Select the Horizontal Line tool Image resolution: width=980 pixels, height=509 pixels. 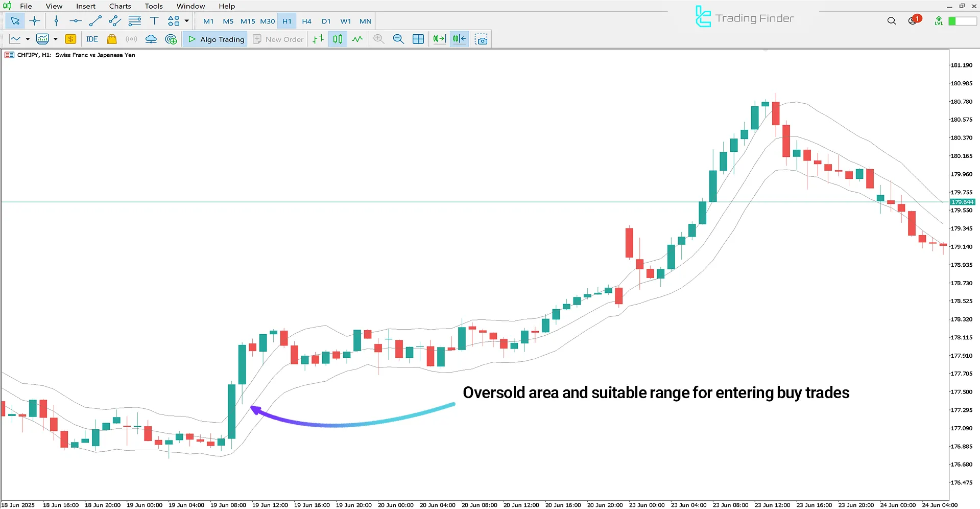(76, 21)
